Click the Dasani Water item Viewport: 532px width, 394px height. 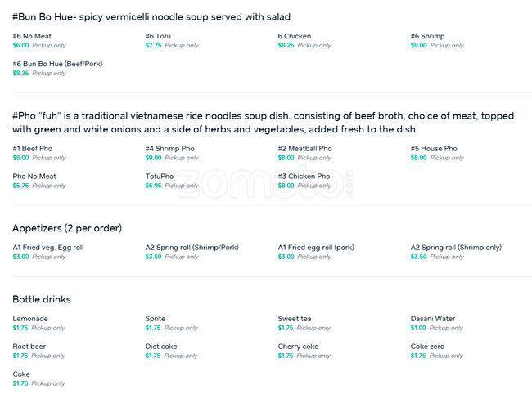tap(433, 319)
